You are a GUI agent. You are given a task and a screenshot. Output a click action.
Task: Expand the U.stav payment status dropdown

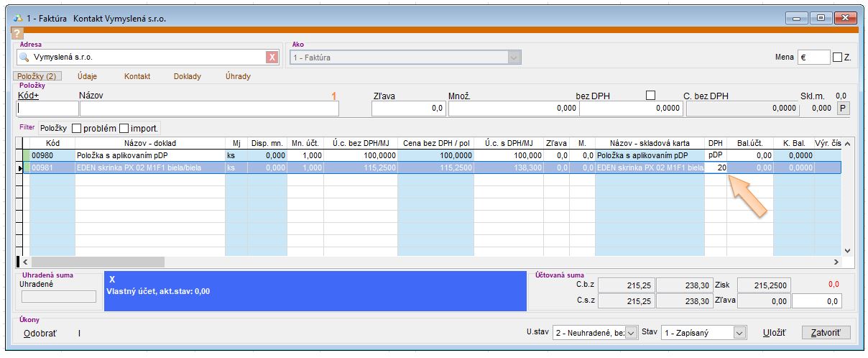pos(631,333)
